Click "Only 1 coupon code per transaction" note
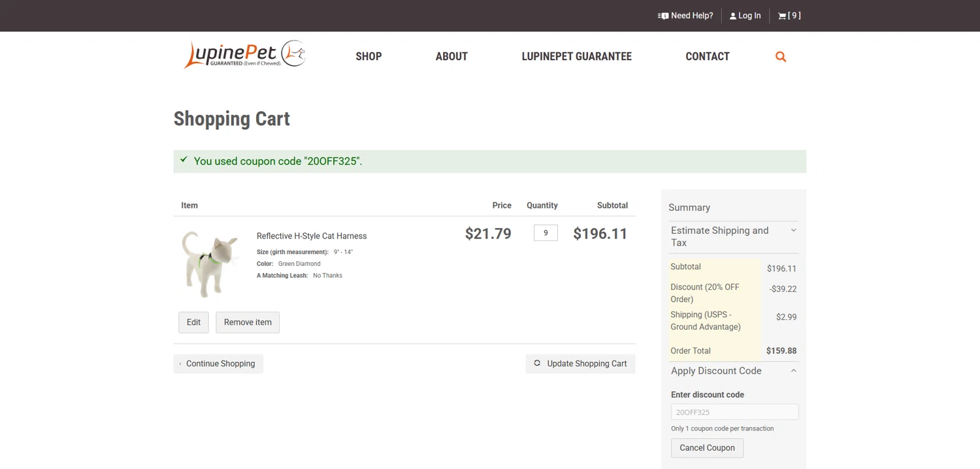The image size is (980, 469). [x=722, y=429]
